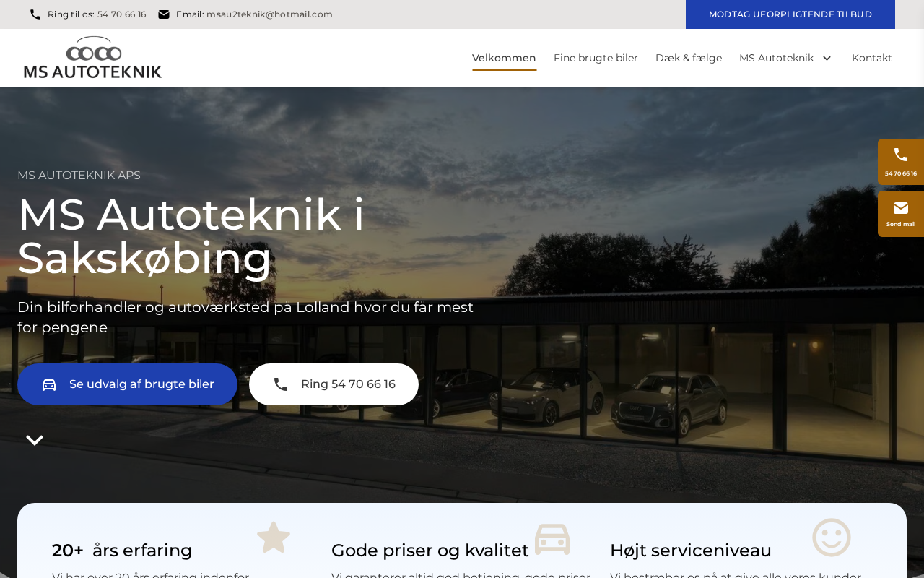Open the Velkommen menu item
This screenshot has width=924, height=578.
(x=504, y=58)
